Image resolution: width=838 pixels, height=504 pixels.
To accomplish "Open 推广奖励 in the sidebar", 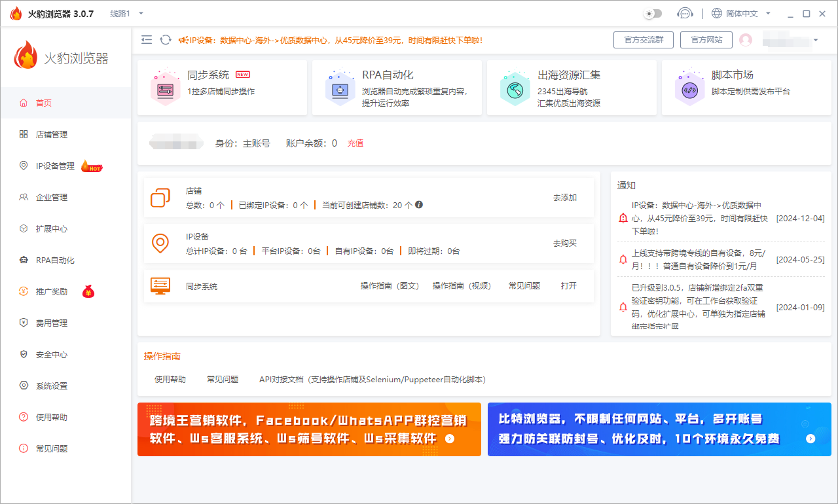I will (x=65, y=291).
